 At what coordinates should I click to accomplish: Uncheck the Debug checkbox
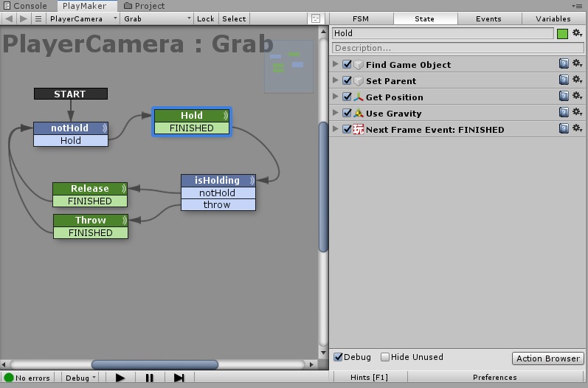338,357
